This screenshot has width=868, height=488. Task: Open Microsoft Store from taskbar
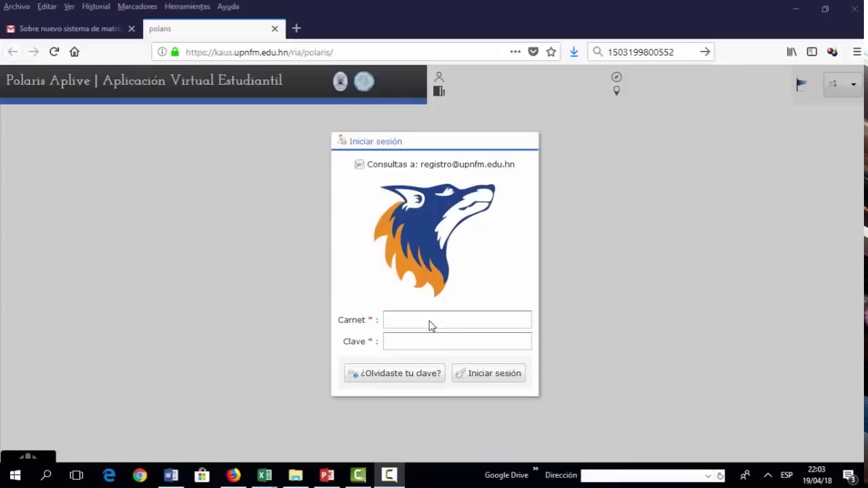(x=201, y=475)
